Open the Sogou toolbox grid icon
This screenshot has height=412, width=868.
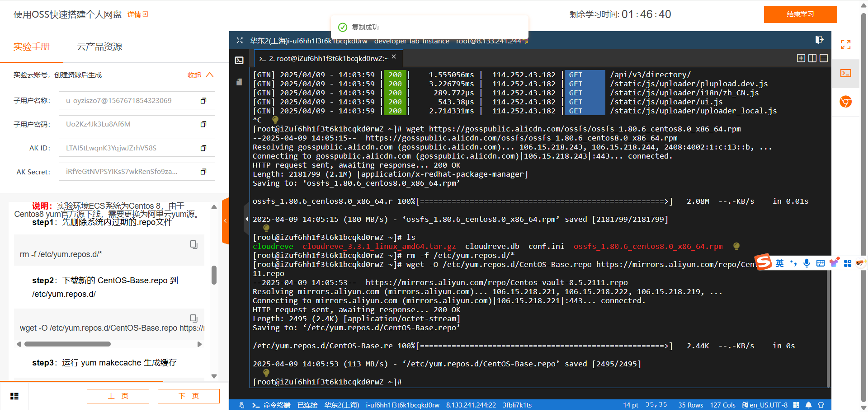(x=848, y=263)
